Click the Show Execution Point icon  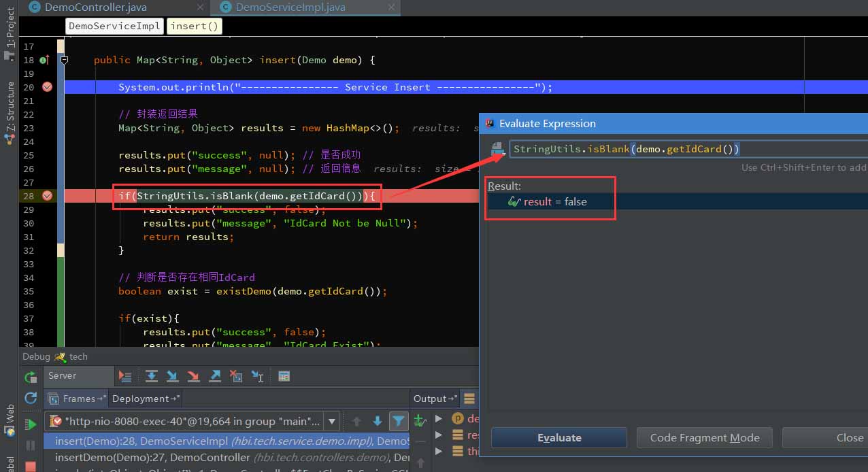pos(125,376)
